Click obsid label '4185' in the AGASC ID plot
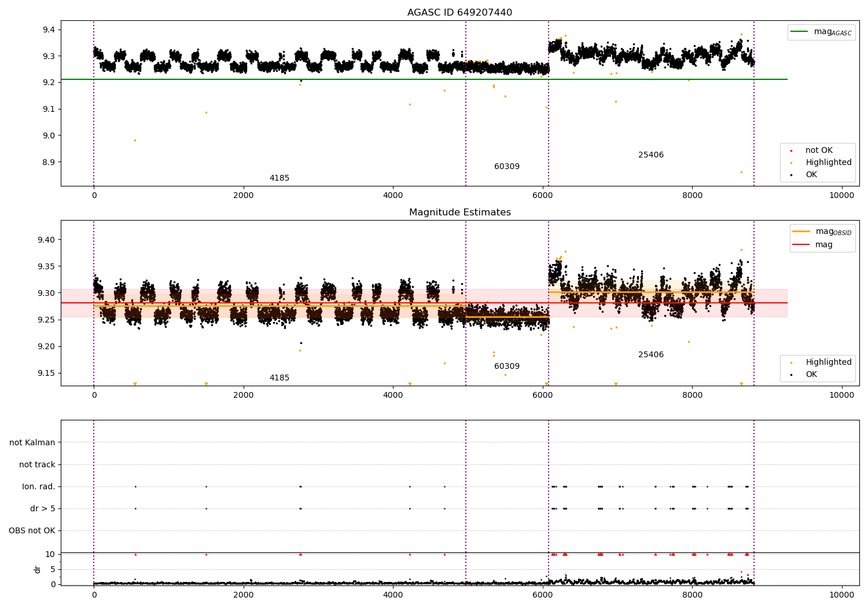This screenshot has height=608, width=868. coord(279,178)
